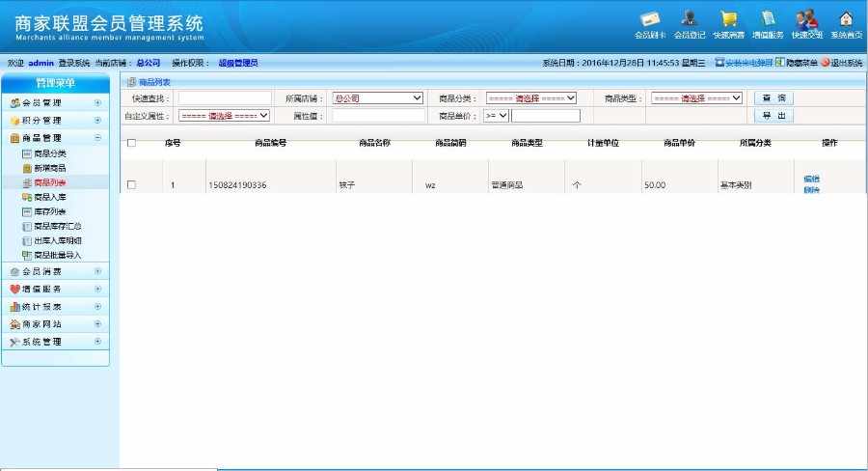Click the icon beside 新增商品 submenu item
This screenshot has width=868, height=471.
[27, 168]
